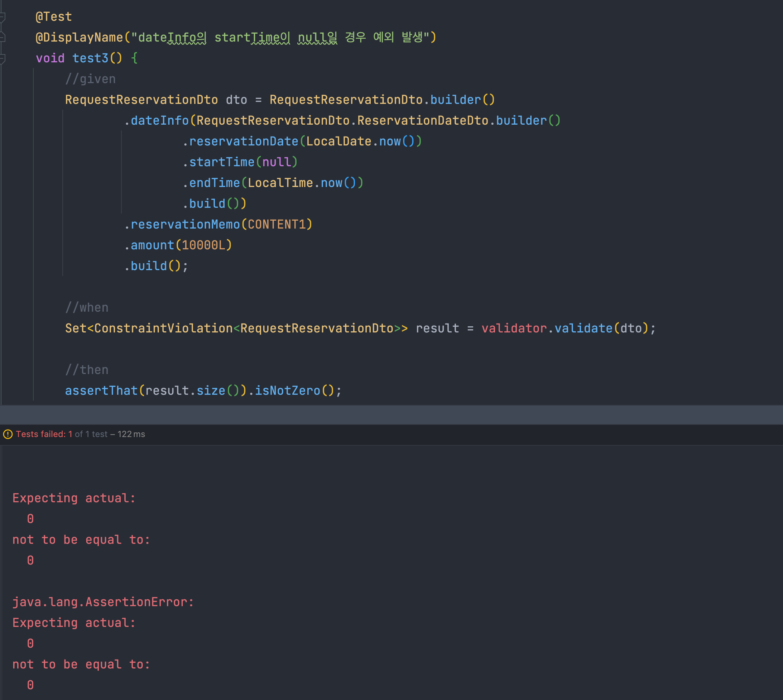Click the validator field reference
The image size is (783, 700).
pyautogui.click(x=514, y=329)
